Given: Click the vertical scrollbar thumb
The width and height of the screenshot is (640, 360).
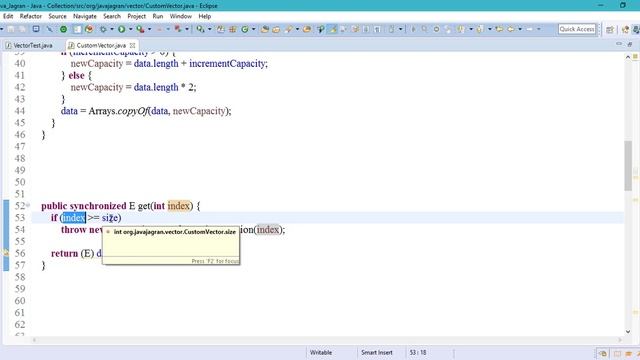Looking at the screenshot, I should 628,165.
